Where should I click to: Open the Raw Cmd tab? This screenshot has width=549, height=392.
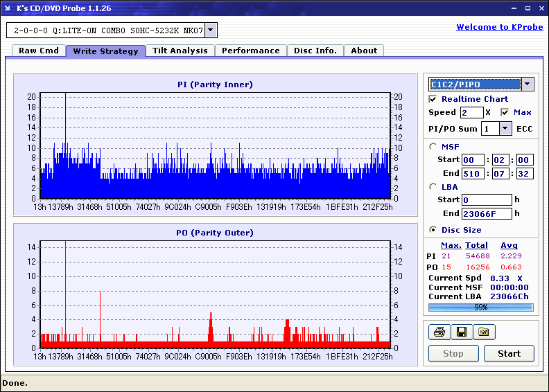[39, 51]
